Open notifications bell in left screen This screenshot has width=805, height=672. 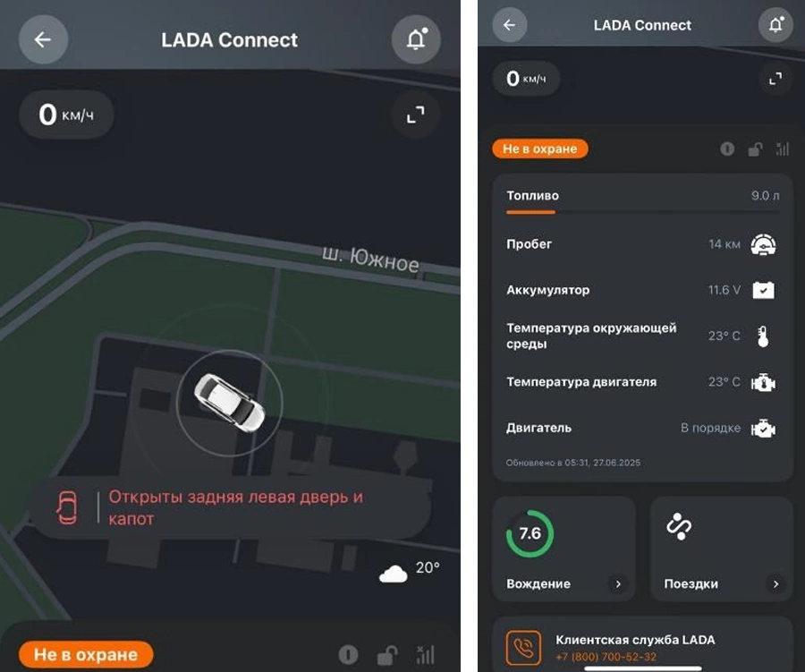point(416,39)
